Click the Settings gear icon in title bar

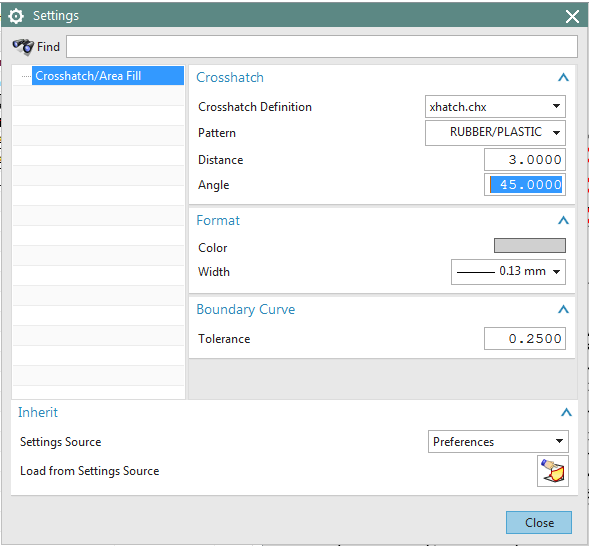(16, 16)
